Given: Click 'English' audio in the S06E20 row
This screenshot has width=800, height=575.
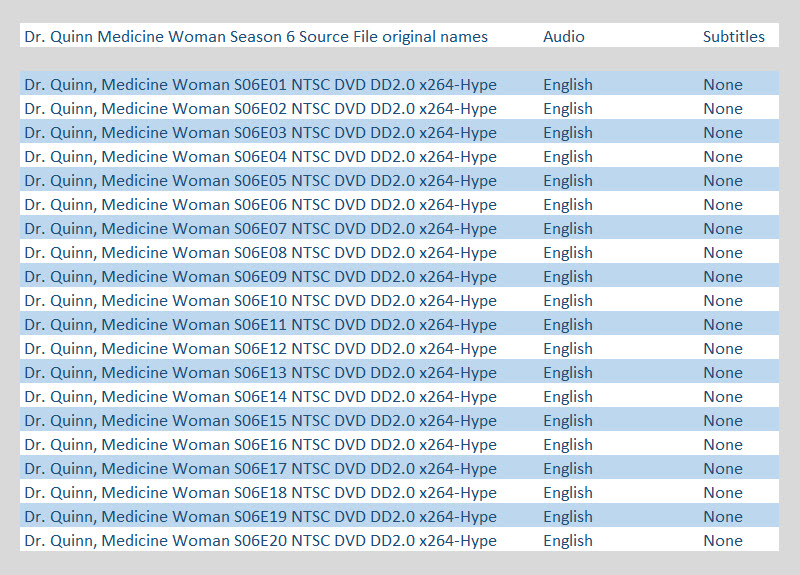Looking at the screenshot, I should tap(568, 540).
